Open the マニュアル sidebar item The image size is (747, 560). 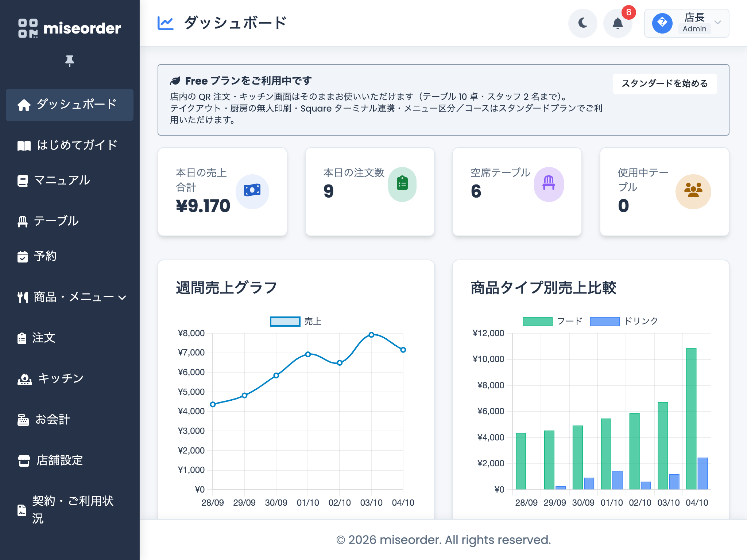(70, 181)
